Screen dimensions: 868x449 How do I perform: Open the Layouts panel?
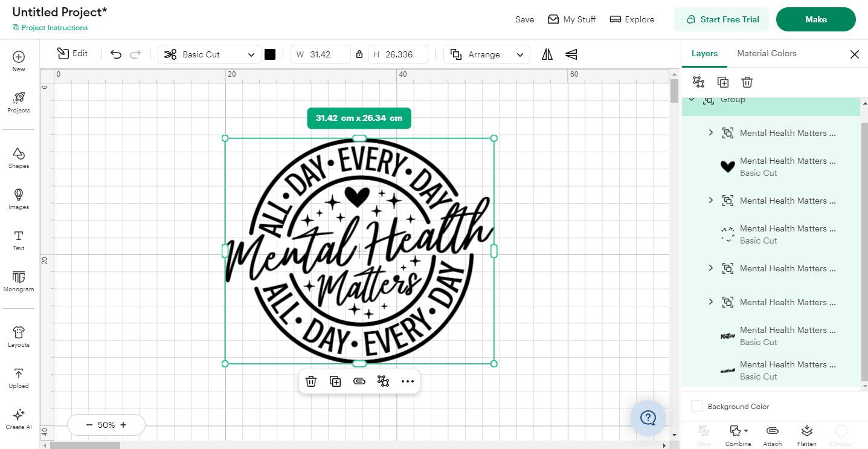[19, 337]
